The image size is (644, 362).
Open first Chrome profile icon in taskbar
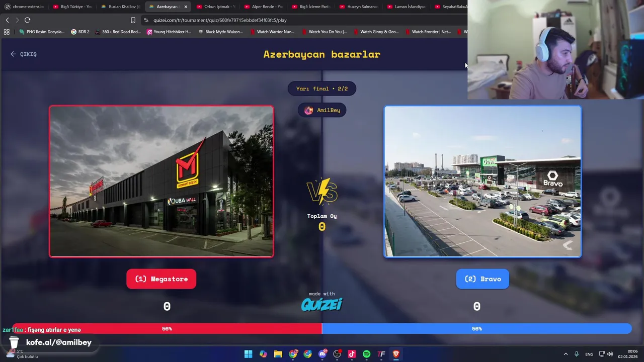click(x=293, y=354)
